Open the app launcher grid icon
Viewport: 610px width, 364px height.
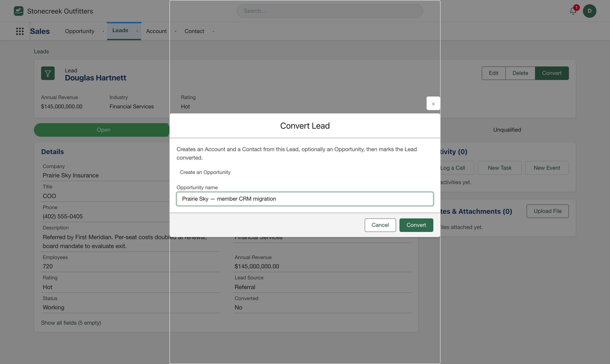[x=20, y=31]
